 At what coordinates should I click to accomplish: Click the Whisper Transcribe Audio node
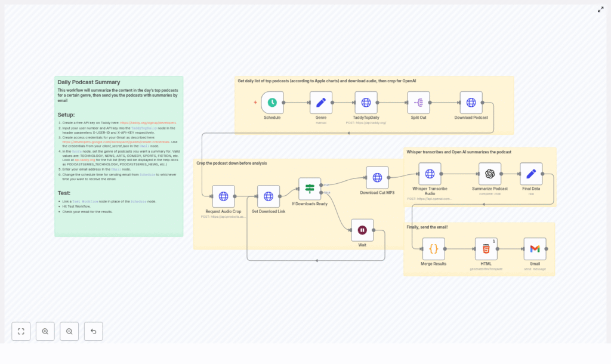click(430, 174)
